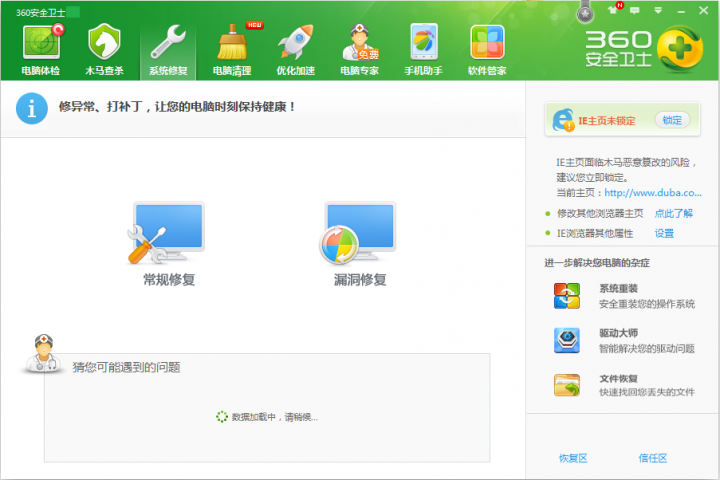Open 手机助手 phone icon
720x480 pixels.
(423, 43)
